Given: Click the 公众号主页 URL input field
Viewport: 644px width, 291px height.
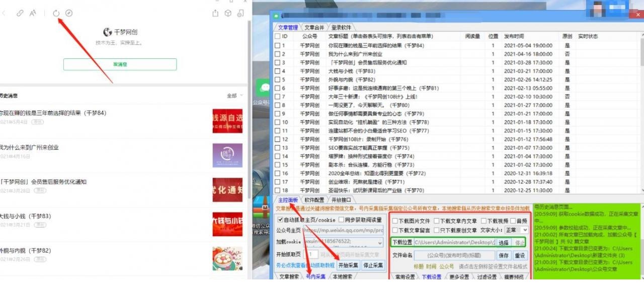Looking at the screenshot, I should pyautogui.click(x=343, y=231).
